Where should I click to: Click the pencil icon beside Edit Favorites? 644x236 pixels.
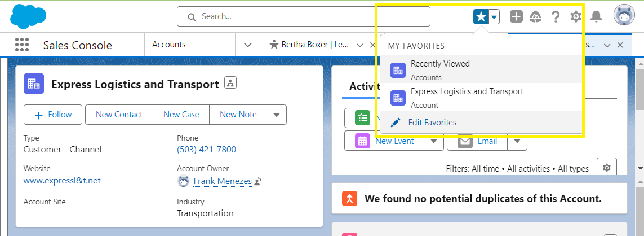point(396,123)
